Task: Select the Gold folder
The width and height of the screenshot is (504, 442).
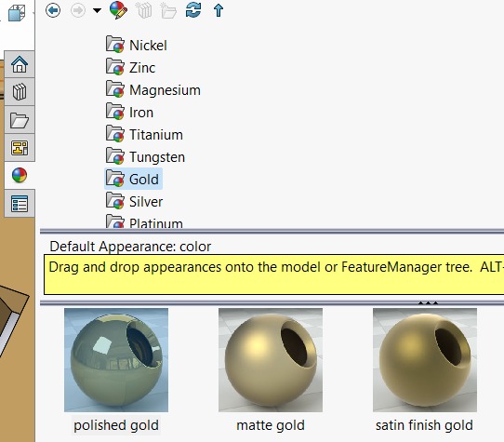Action: (x=133, y=179)
